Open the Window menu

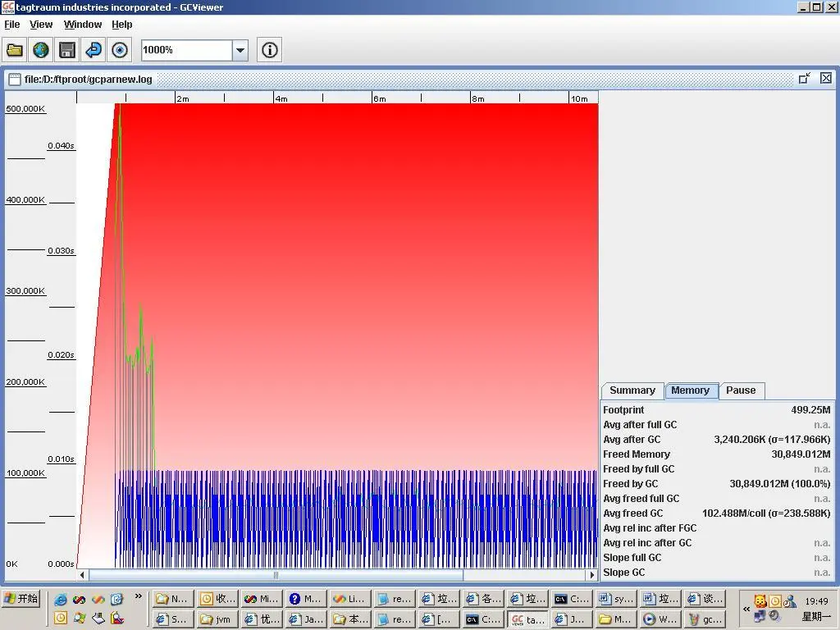point(83,25)
